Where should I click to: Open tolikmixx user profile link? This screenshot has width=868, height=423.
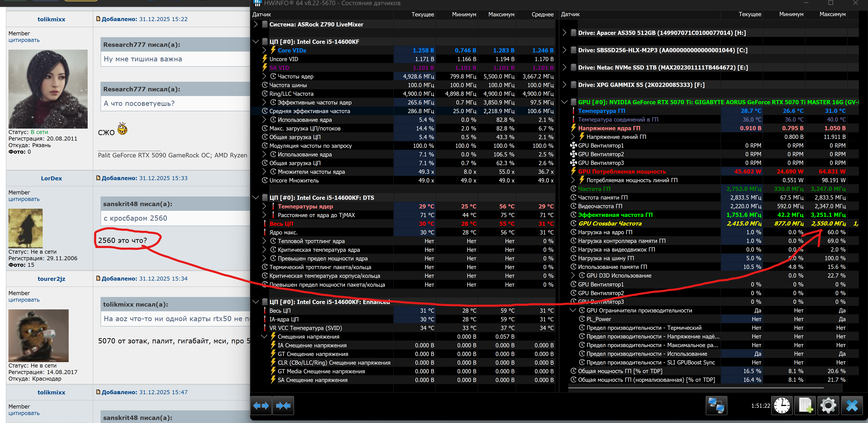[51, 19]
